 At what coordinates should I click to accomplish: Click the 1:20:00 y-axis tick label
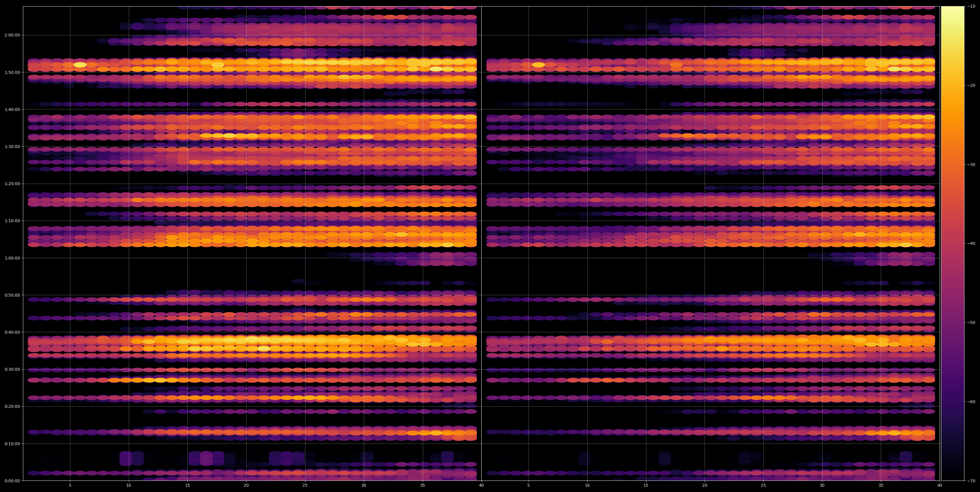click(x=12, y=184)
